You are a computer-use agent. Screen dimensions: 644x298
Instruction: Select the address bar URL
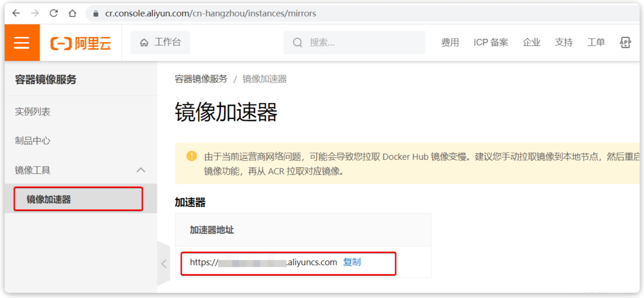210,14
